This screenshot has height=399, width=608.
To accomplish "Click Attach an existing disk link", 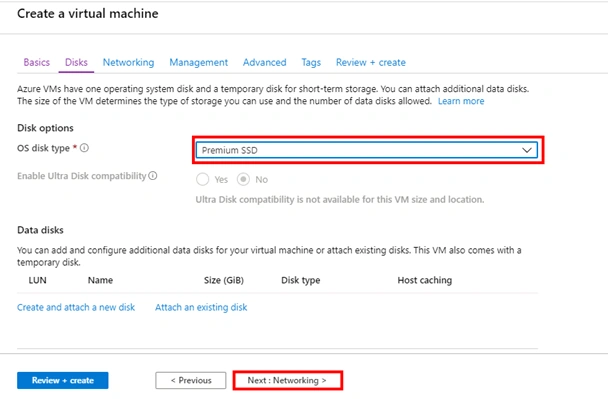I will (x=201, y=307).
